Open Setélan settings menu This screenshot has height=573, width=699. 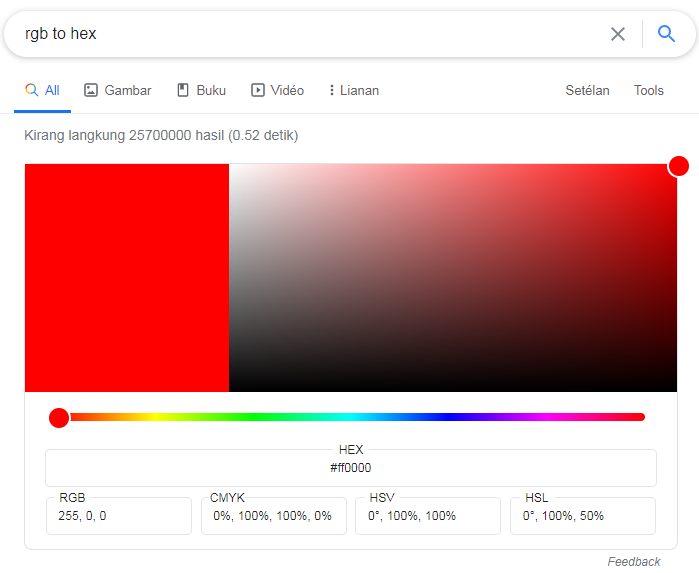pos(587,91)
